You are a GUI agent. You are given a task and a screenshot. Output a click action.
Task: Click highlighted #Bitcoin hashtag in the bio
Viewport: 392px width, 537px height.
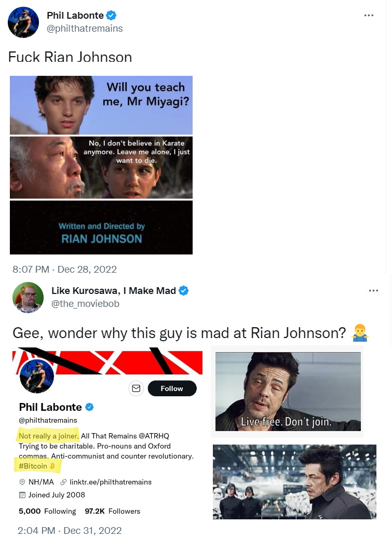37,466
